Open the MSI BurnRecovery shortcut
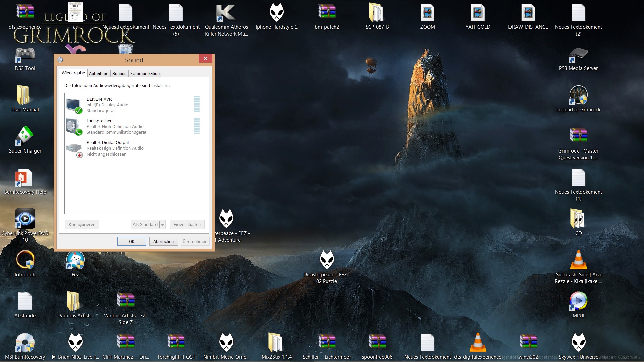 pos(25,343)
